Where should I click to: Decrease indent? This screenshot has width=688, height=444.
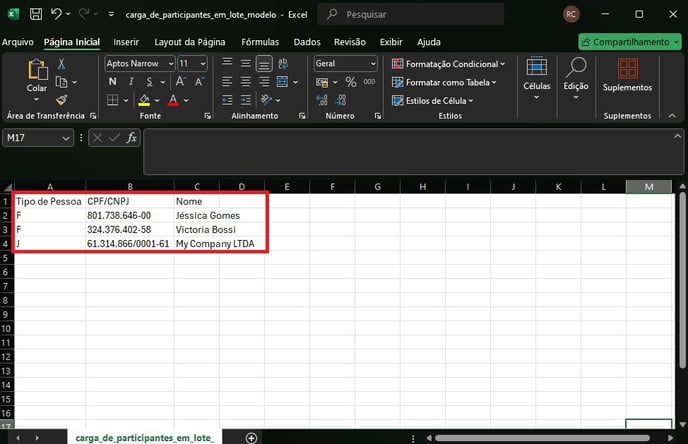pyautogui.click(x=227, y=100)
